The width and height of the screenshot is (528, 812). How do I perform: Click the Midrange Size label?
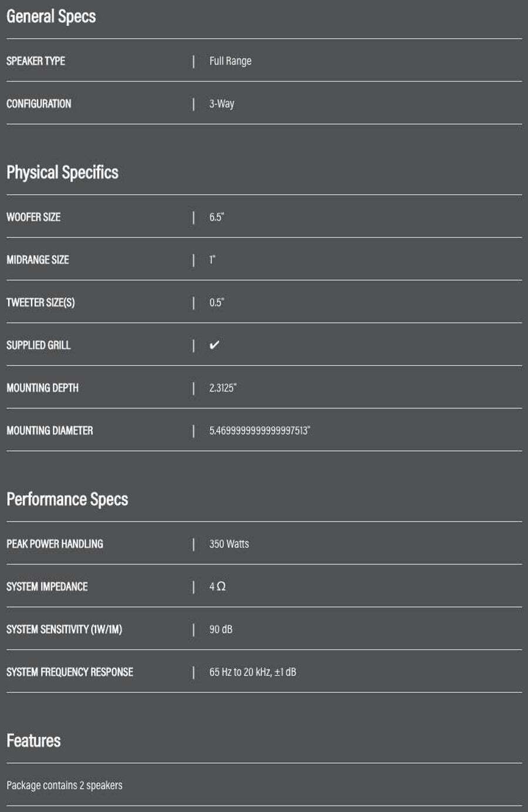pos(38,260)
